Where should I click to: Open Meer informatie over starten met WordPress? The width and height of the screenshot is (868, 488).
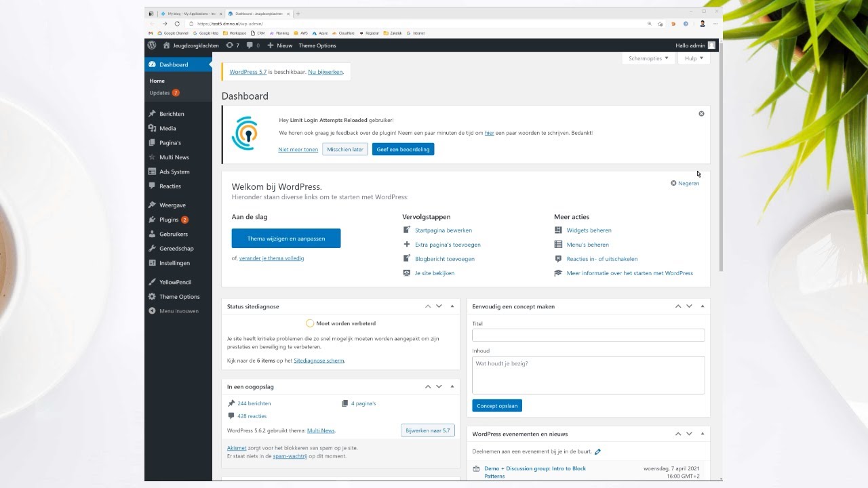tap(630, 273)
